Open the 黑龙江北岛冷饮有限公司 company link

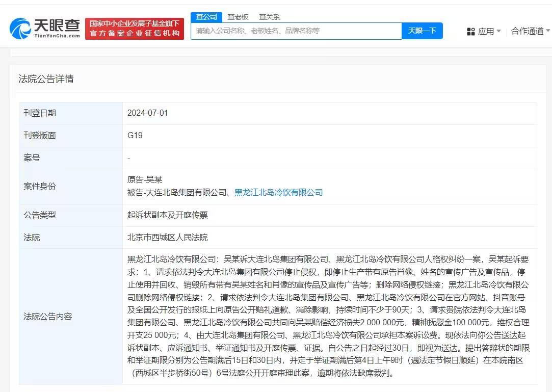pos(278,192)
